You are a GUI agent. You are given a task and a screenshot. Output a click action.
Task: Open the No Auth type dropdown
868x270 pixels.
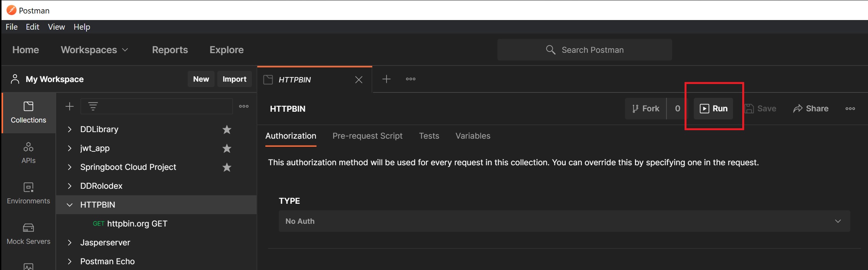[x=564, y=221]
